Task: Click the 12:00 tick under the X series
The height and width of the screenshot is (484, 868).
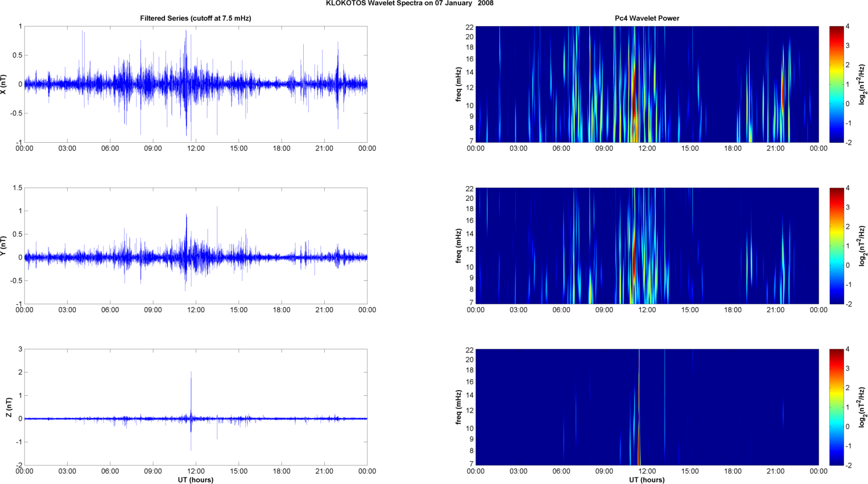Action: click(x=196, y=148)
